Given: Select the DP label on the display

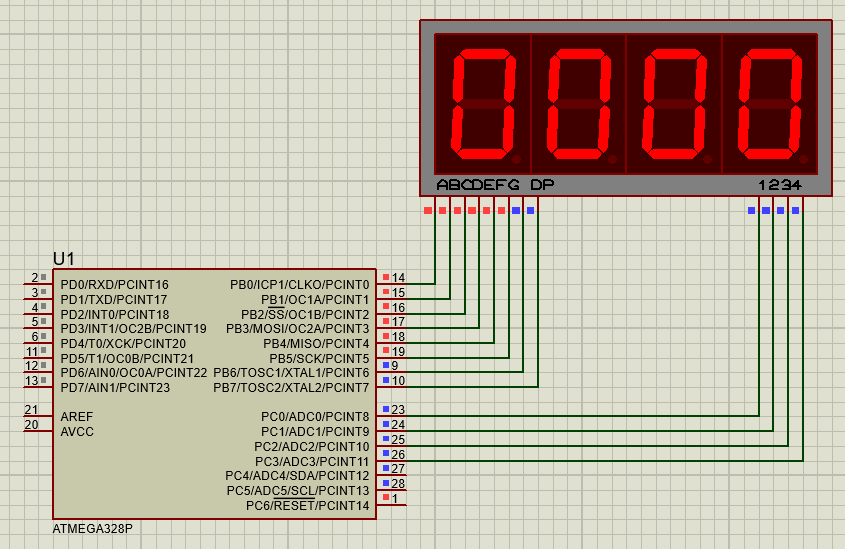Looking at the screenshot, I should [541, 185].
